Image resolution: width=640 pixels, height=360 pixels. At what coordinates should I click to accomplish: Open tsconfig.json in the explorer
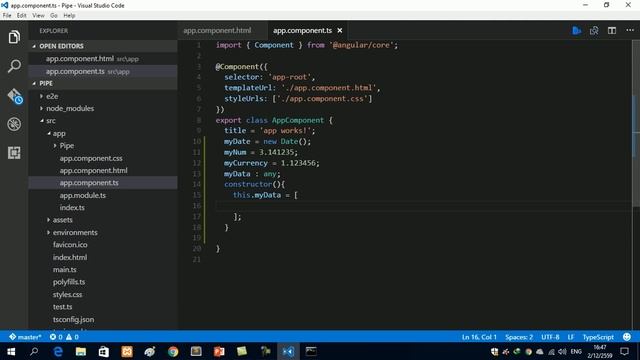click(x=73, y=320)
